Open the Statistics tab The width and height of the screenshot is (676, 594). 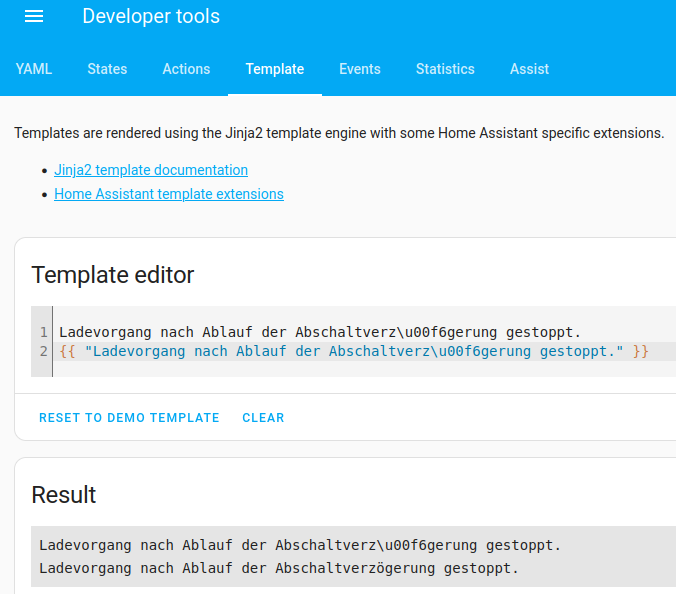445,69
